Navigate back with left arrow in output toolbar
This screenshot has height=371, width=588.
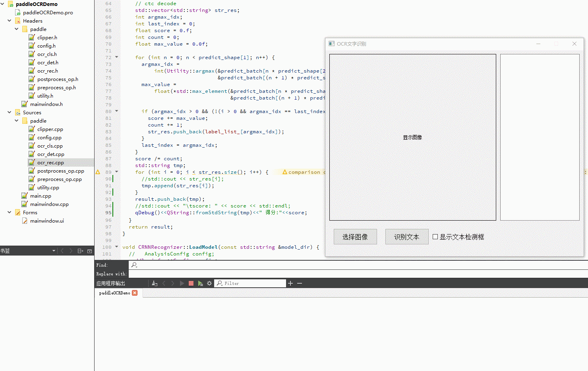[164, 283]
